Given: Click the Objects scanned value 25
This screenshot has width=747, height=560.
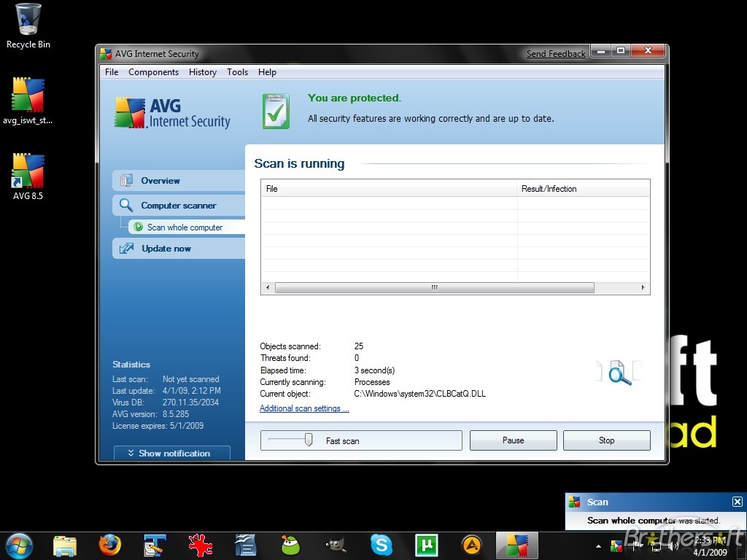Looking at the screenshot, I should tap(359, 346).
